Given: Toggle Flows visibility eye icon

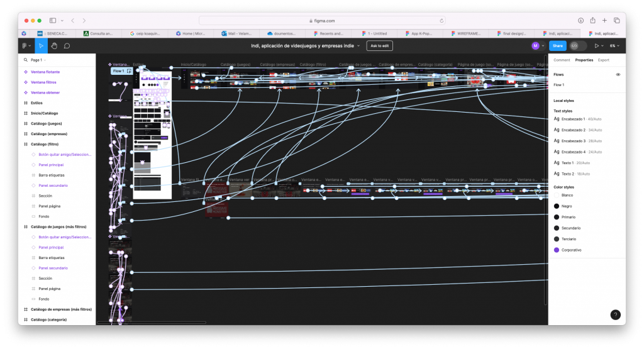Looking at the screenshot, I should (618, 74).
